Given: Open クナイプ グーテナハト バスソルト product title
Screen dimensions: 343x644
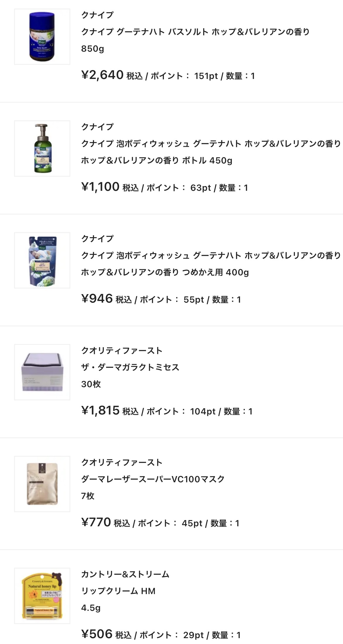Looking at the screenshot, I should click(195, 32).
